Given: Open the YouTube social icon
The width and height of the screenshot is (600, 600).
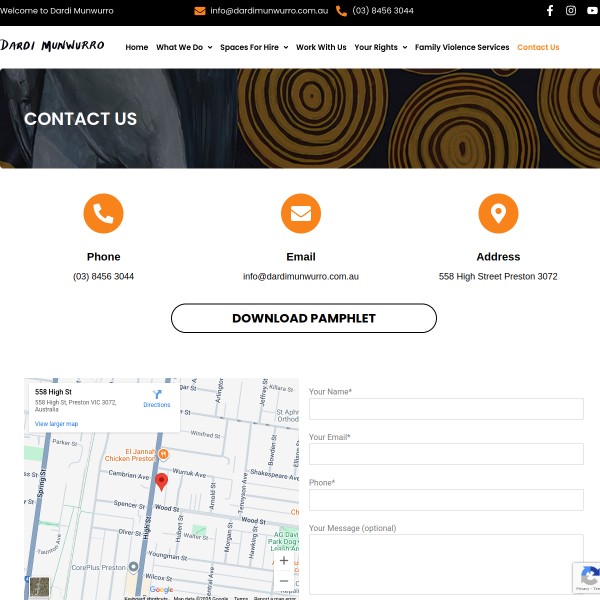Looking at the screenshot, I should coord(592,11).
